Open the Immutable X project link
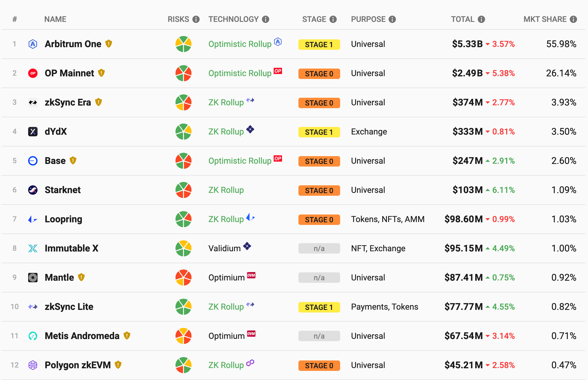Image resolution: width=588 pixels, height=380 pixels. pos(72,248)
